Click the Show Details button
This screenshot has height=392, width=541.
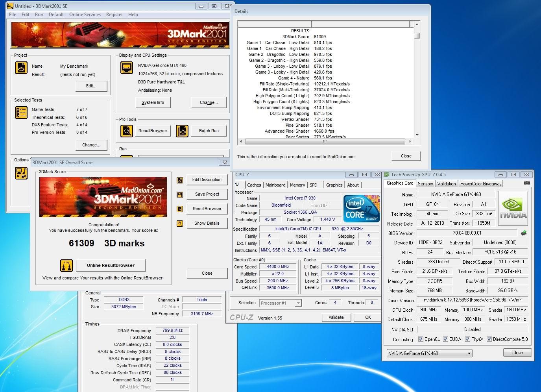tap(207, 224)
